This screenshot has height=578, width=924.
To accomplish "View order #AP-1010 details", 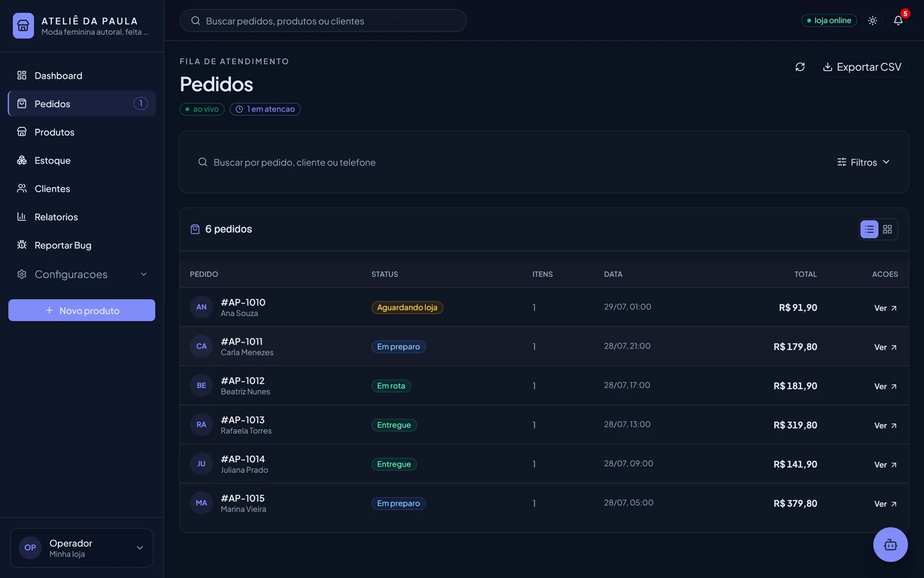I will pos(885,308).
